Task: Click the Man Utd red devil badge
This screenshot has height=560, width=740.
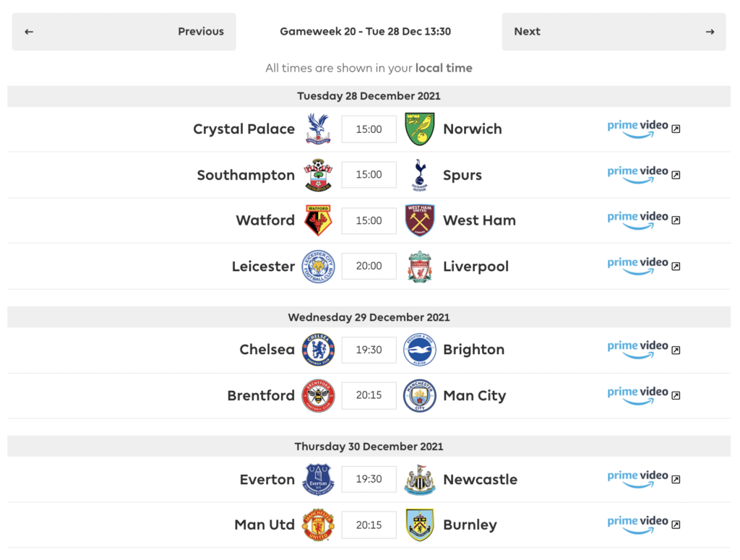Action: coord(318,525)
